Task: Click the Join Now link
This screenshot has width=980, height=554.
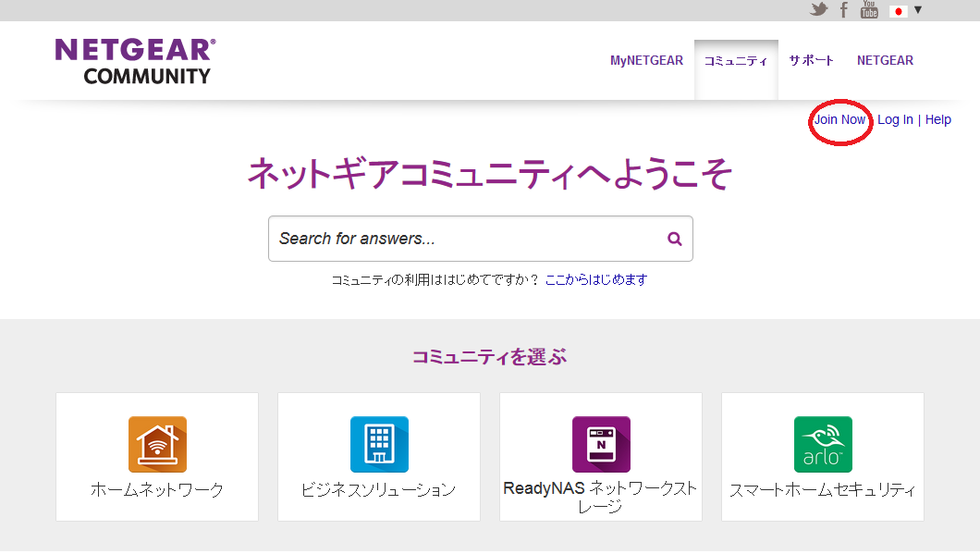Action: pyautogui.click(x=839, y=119)
